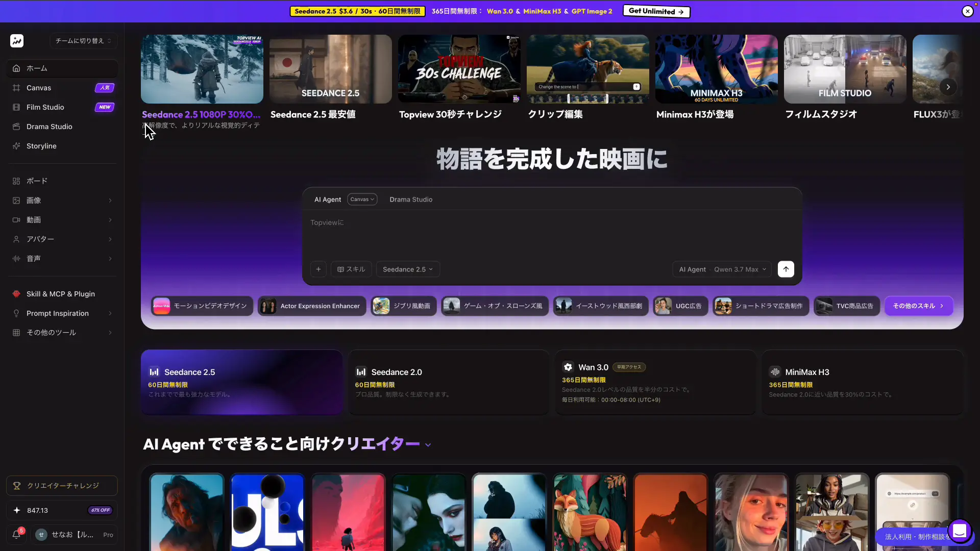Select ショートドラマ広告制作 skill chip
Viewport: 980px width, 551px height.
coord(761,306)
